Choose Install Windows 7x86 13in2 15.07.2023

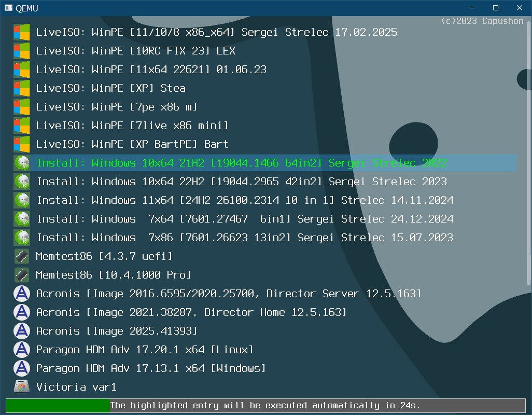coord(245,238)
